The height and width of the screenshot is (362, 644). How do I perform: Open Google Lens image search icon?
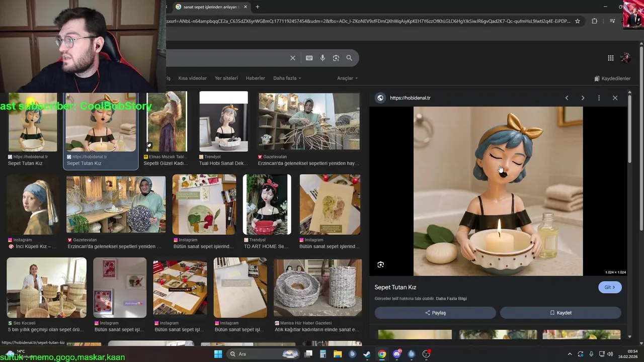pos(336,58)
